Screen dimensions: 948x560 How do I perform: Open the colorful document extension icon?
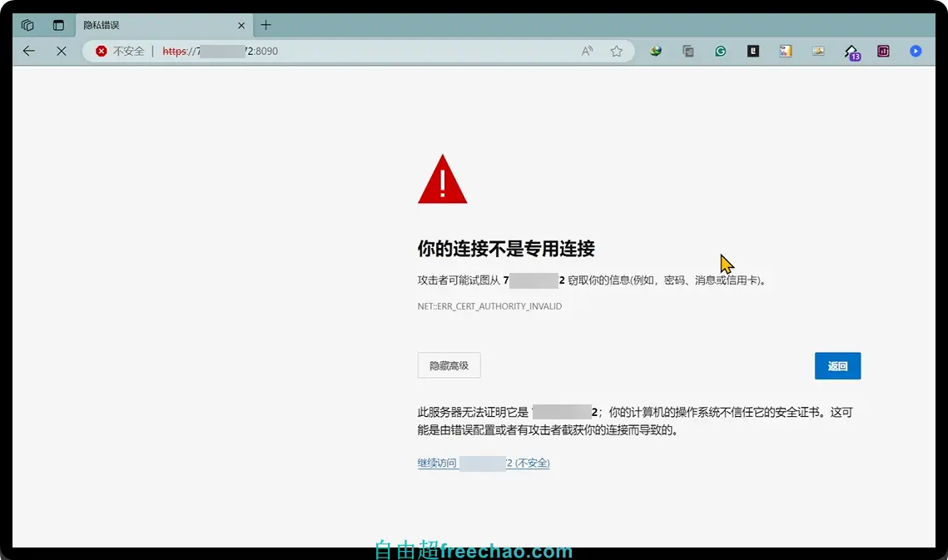coord(786,51)
